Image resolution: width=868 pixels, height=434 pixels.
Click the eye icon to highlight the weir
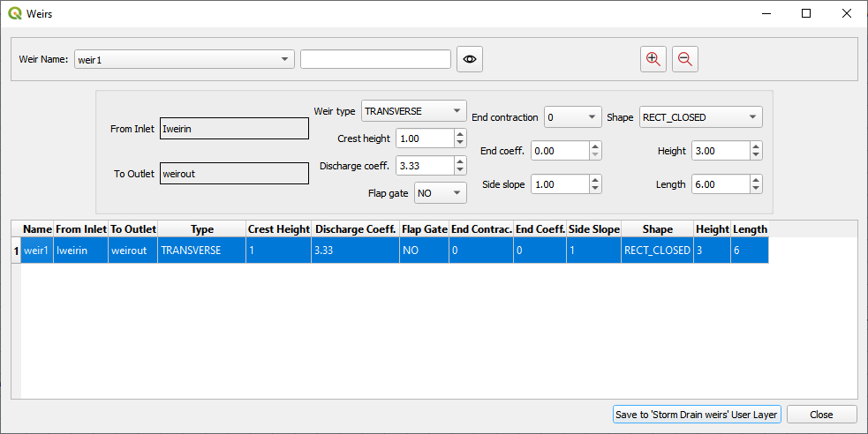470,59
